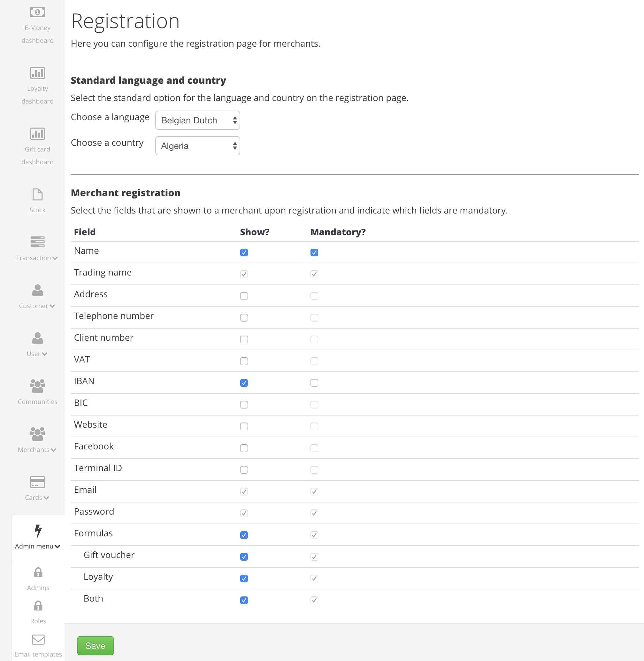Click the Transaction list icon
The width and height of the screenshot is (644, 661).
tap(37, 242)
